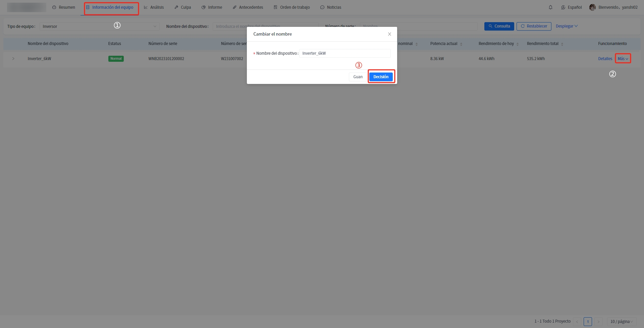
Task: Open the Español language selector
Action: 572,7
